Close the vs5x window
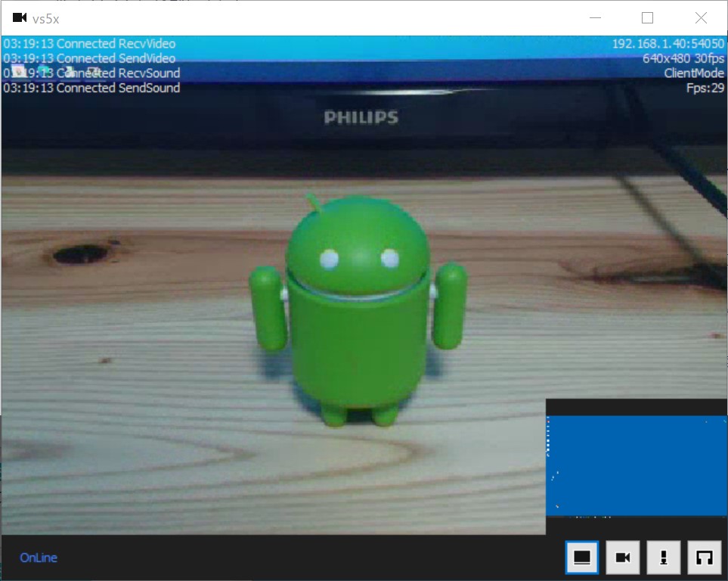This screenshot has width=728, height=581. (x=701, y=18)
